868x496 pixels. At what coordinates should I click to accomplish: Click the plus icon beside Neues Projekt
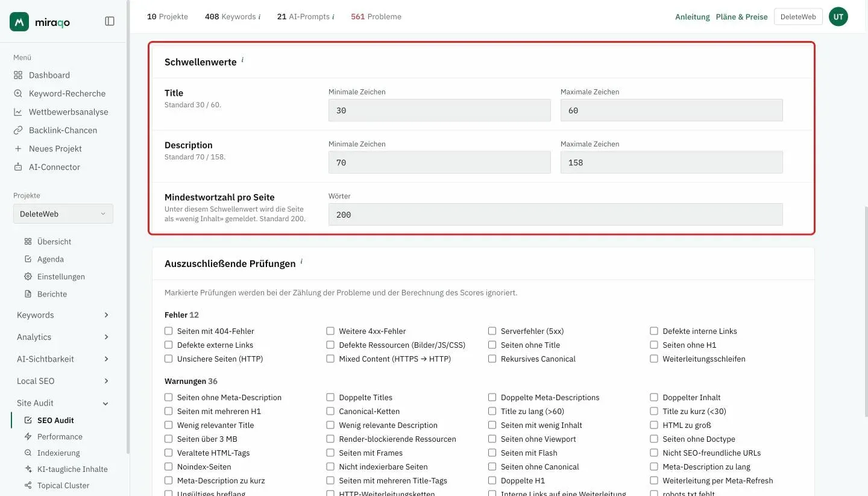18,149
